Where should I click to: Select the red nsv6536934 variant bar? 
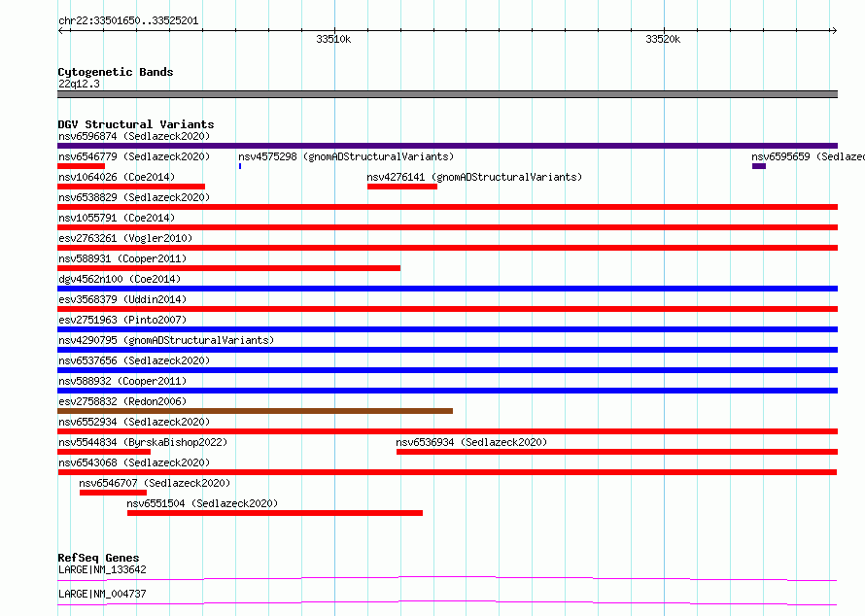617,452
